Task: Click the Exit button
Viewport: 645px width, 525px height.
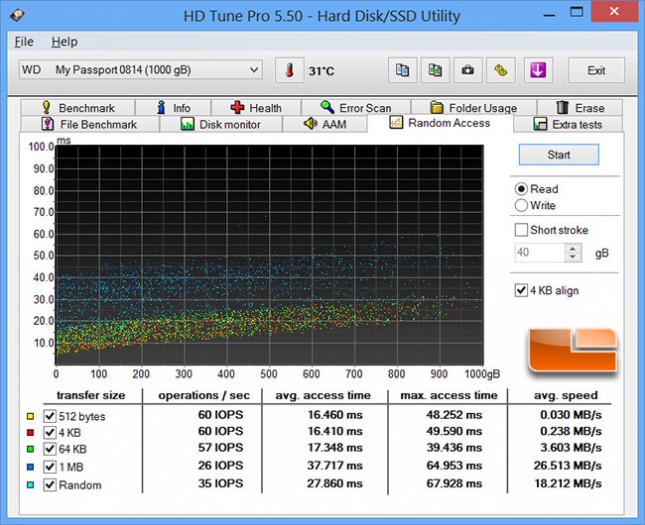Action: (596, 70)
